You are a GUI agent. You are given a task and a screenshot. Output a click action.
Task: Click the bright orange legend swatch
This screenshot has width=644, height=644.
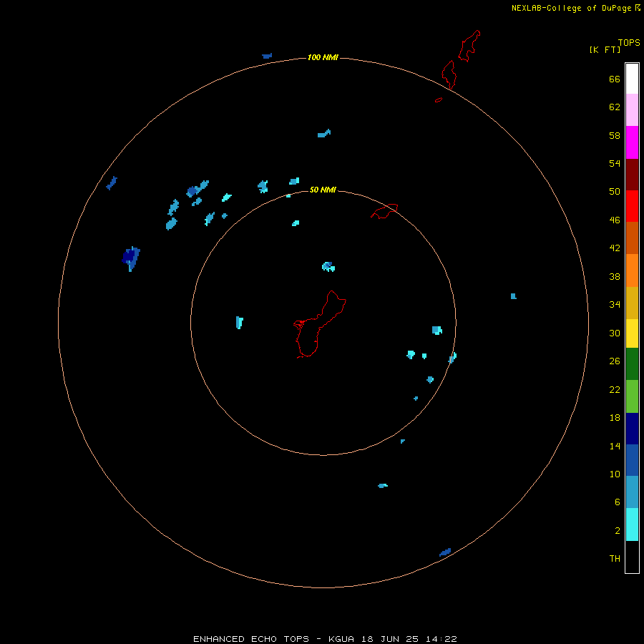pyautogui.click(x=632, y=270)
